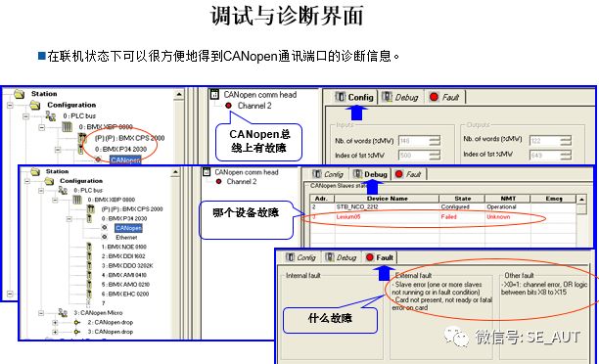The height and width of the screenshot is (364, 599).
Task: Click BMX XBP 0800 rack icon in top window
Action: click(x=68, y=127)
